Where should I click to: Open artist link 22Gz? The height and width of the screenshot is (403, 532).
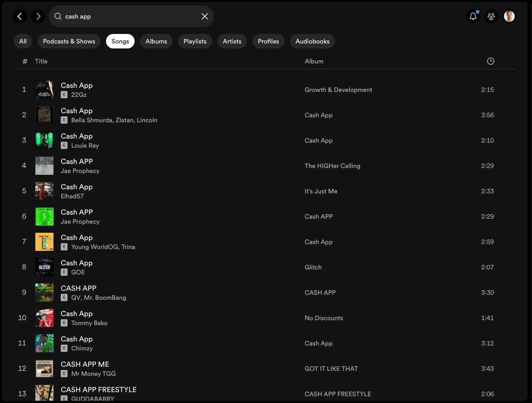[x=79, y=95]
